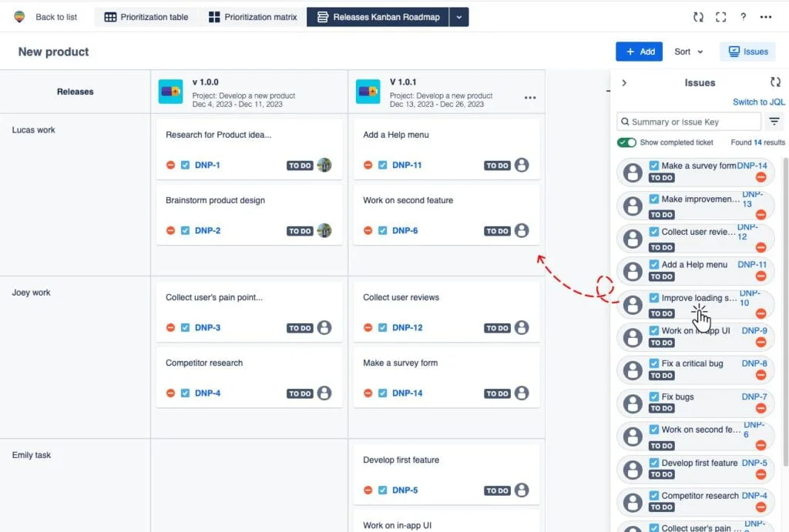Switch to Prioritization table tab
Viewport: 789px width, 532px height.
click(146, 17)
